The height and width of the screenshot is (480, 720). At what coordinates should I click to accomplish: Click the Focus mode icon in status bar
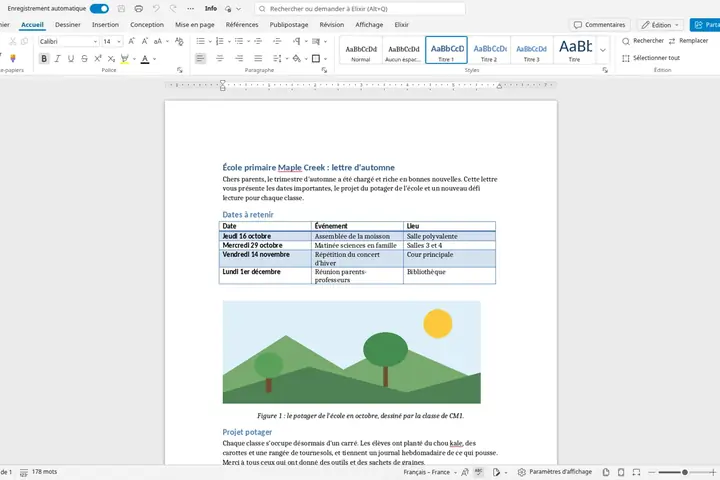click(606, 472)
